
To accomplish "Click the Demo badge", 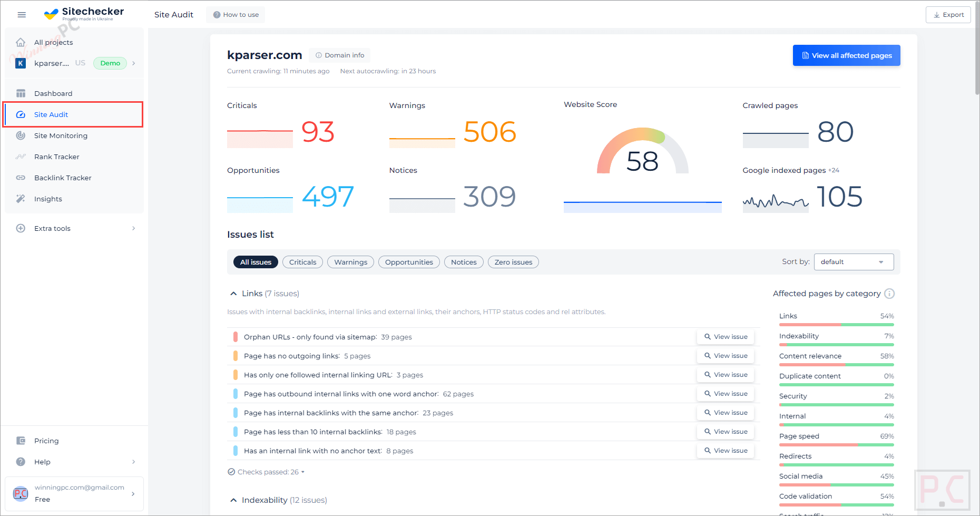I will click(110, 63).
